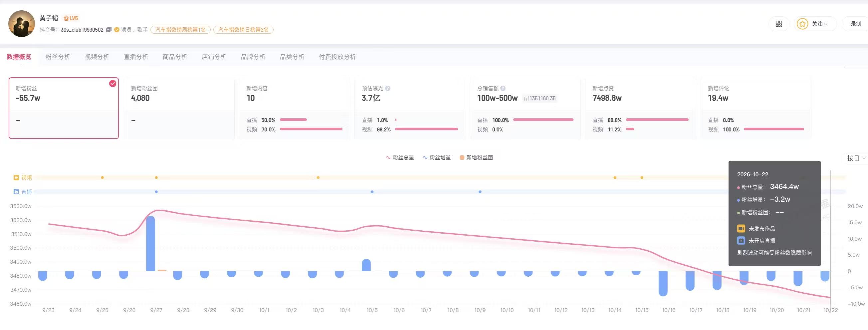Toggle 粉丝总量 legend series
The height and width of the screenshot is (330, 868).
coord(400,158)
